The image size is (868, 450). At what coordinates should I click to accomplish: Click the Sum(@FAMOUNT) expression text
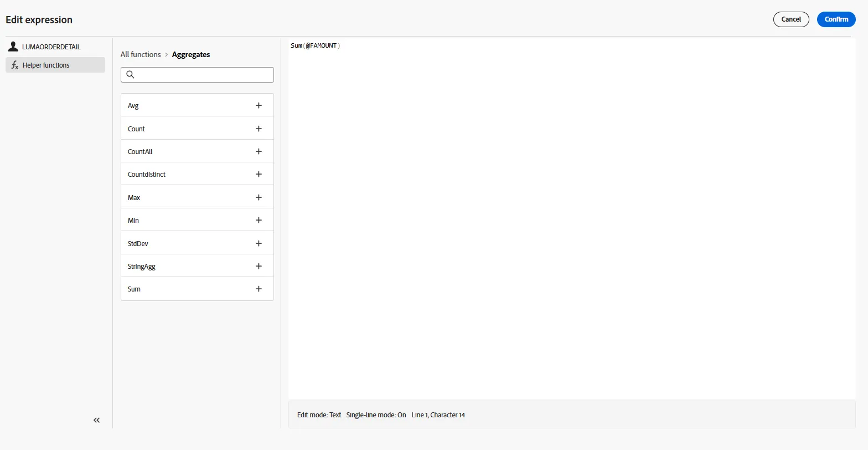tap(315, 45)
